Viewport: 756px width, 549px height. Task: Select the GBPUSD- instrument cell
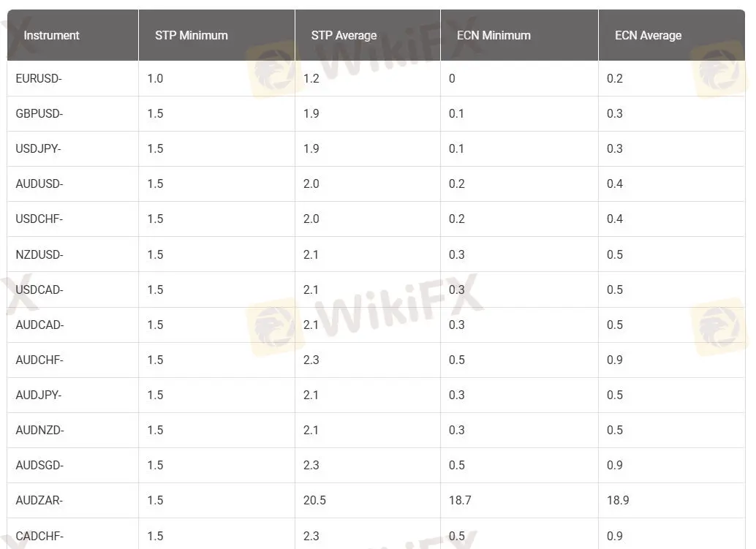[39, 113]
